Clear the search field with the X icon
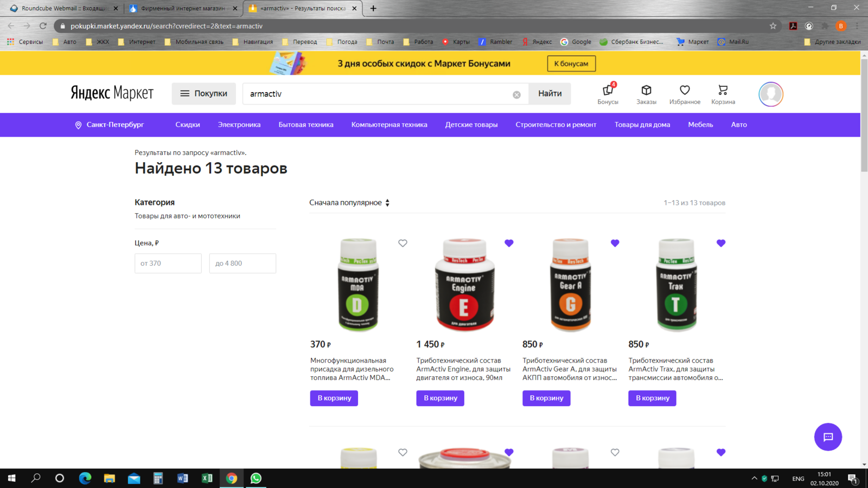The width and height of the screenshot is (868, 488). (516, 94)
